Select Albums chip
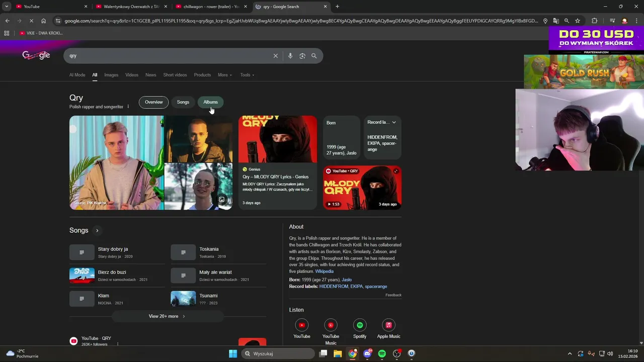 click(x=210, y=102)
